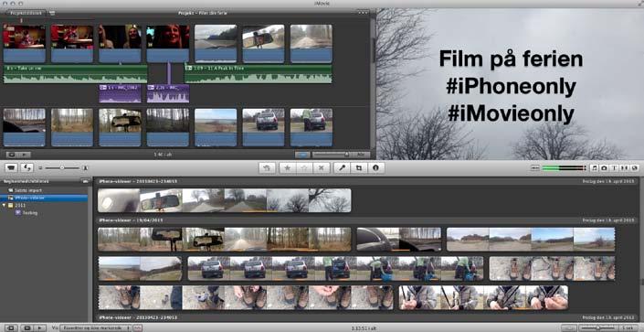Swap event and project areas button
Image resolution: width=644 pixels, height=332 pixels.
point(27,168)
